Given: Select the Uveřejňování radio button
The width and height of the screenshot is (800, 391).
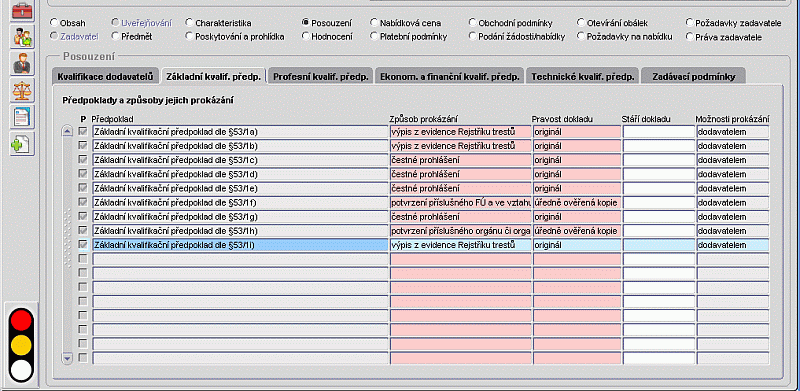Looking at the screenshot, I should (x=115, y=23).
